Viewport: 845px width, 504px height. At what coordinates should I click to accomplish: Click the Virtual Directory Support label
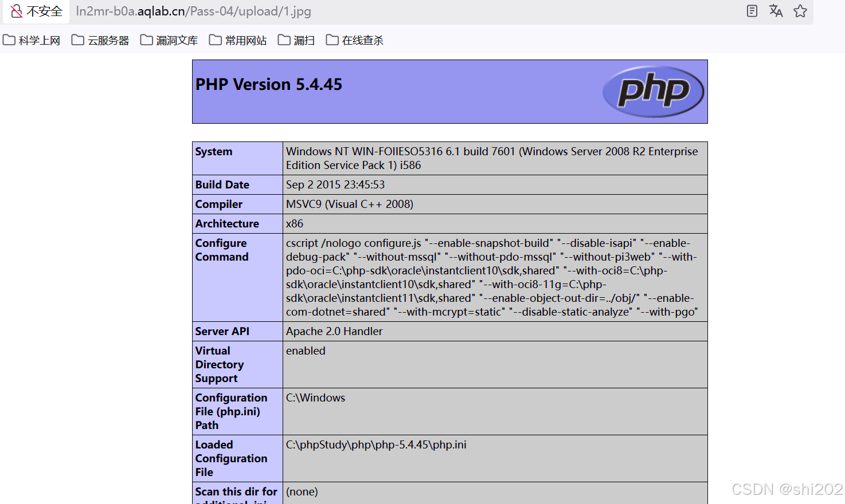coord(220,364)
